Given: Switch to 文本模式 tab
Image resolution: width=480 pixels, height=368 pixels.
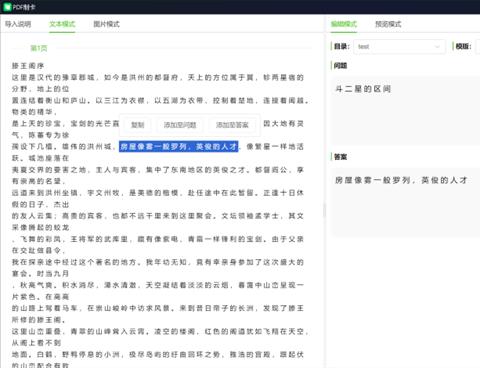Looking at the screenshot, I should click(62, 24).
